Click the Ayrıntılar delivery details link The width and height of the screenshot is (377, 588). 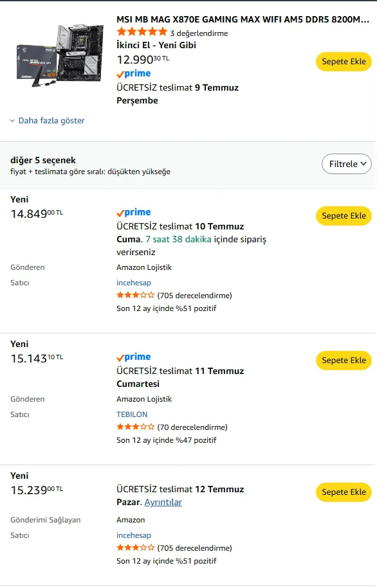(x=163, y=502)
